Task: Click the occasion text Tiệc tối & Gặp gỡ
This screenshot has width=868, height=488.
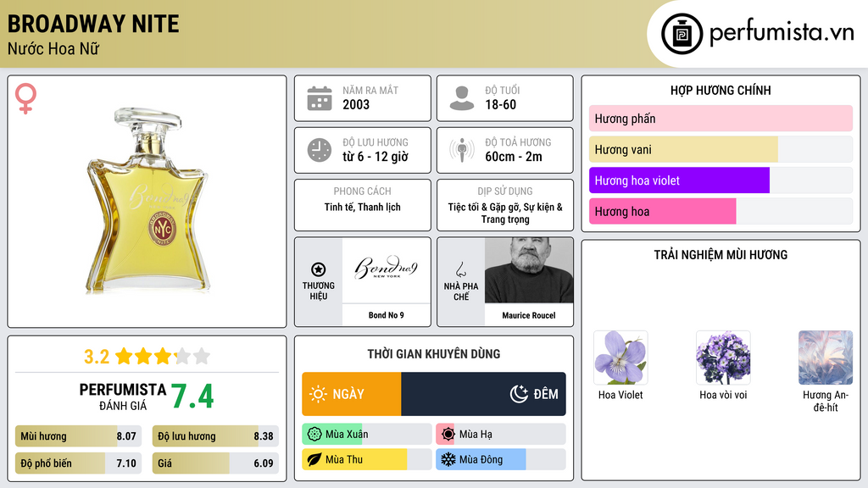Action: tap(484, 207)
